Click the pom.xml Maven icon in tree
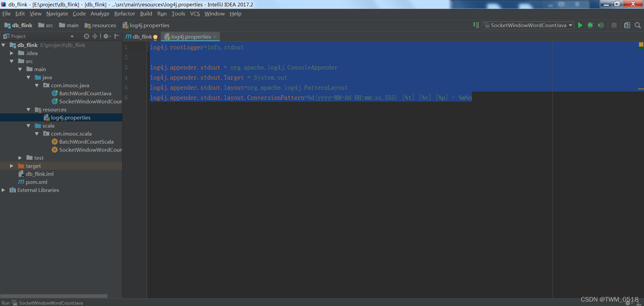The width and height of the screenshot is (644, 306). [21, 182]
